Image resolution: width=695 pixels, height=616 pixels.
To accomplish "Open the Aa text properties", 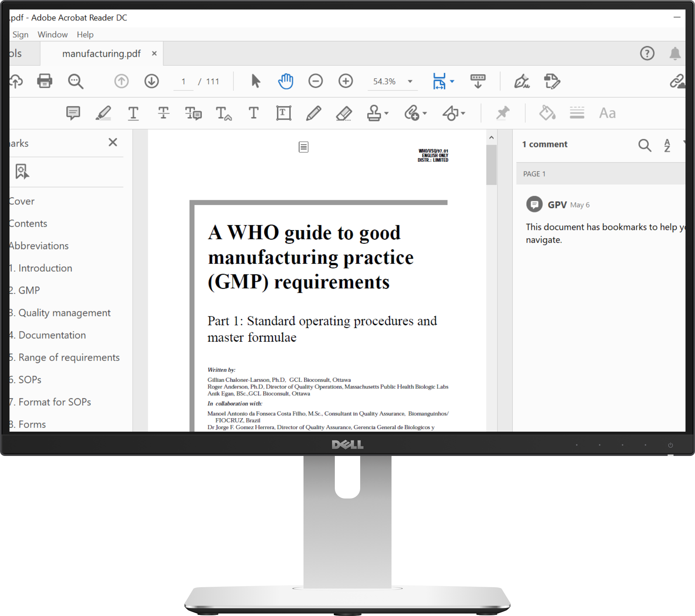I will (x=607, y=113).
